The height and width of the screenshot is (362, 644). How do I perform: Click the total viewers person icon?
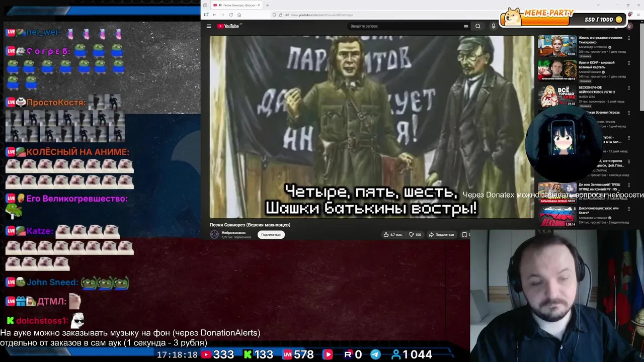point(396,354)
